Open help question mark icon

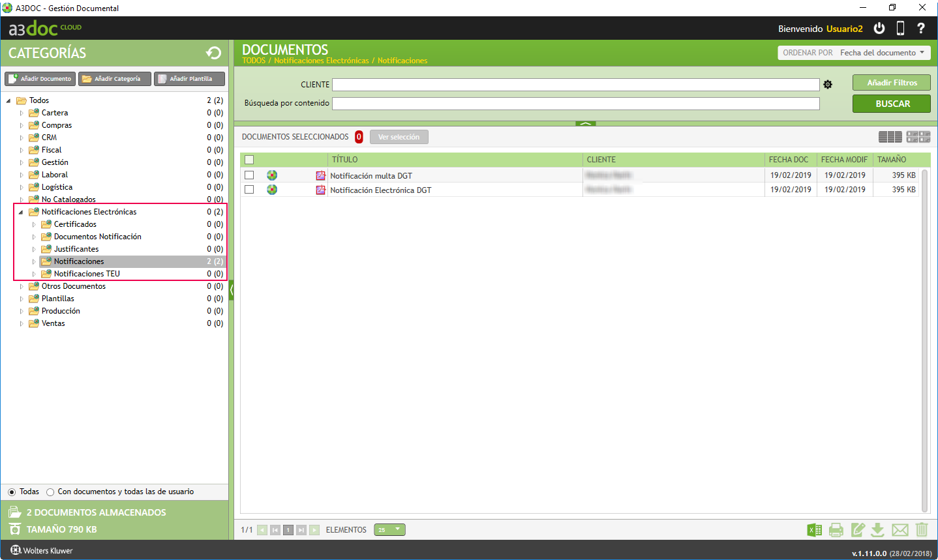tap(921, 28)
